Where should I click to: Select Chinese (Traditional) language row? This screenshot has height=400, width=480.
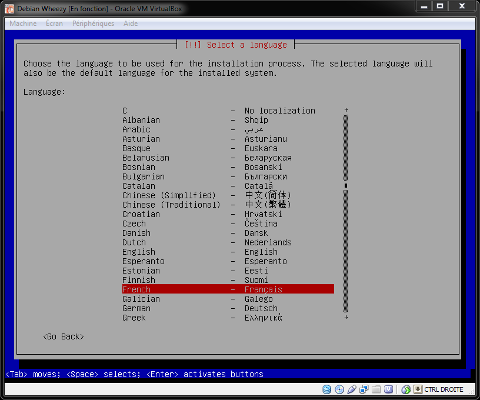tap(228, 205)
